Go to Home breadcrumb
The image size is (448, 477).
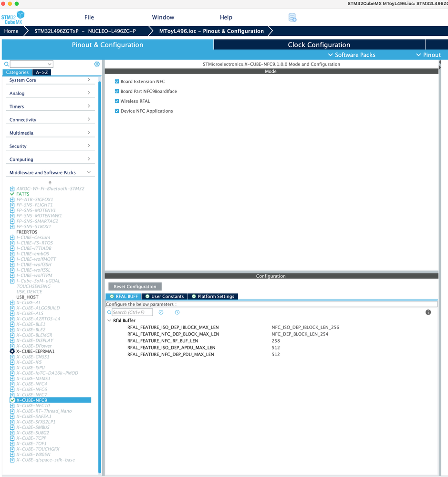pos(11,31)
